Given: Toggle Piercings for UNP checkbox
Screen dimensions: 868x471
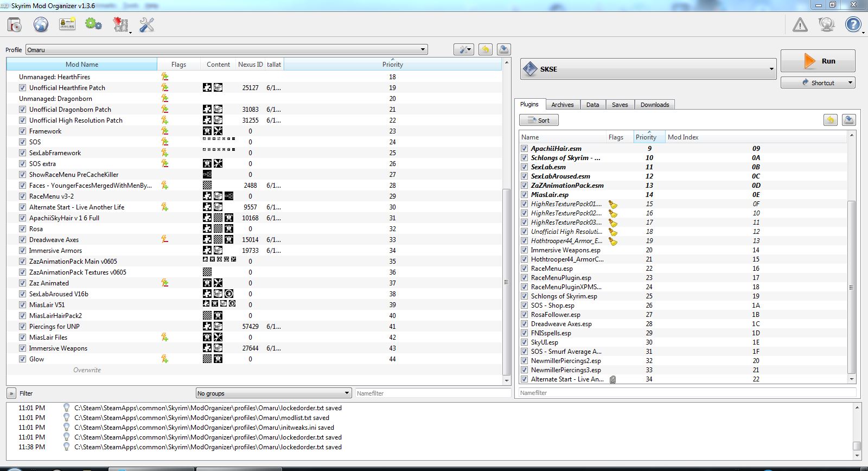Looking at the screenshot, I should [22, 326].
